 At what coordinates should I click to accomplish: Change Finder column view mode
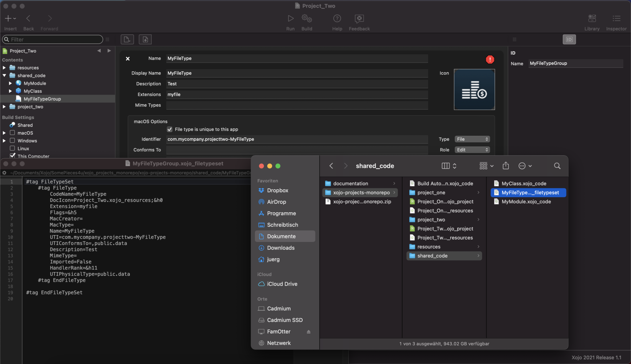[449, 166]
